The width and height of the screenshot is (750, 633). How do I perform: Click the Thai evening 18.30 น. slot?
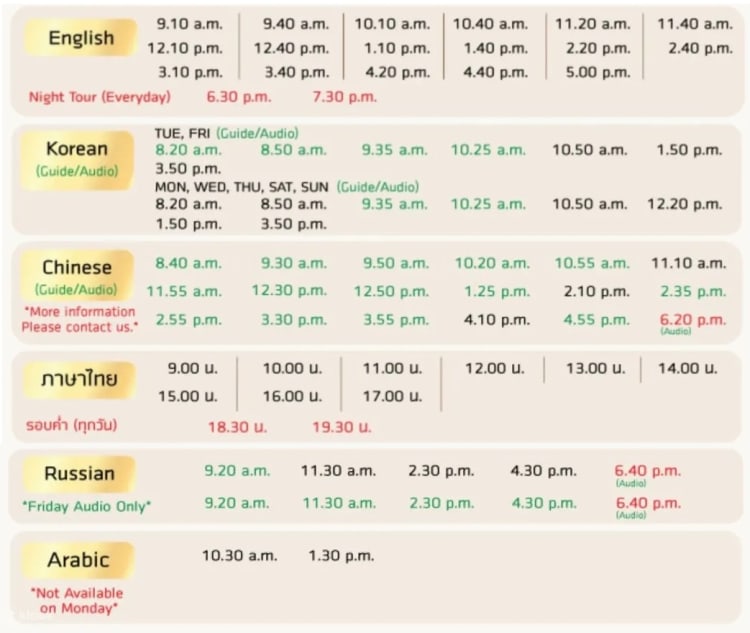click(238, 426)
